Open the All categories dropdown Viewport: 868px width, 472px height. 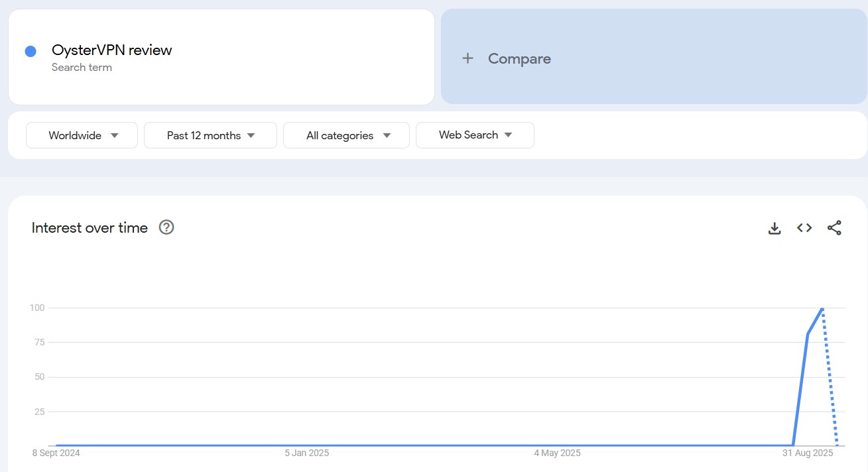pyautogui.click(x=346, y=135)
